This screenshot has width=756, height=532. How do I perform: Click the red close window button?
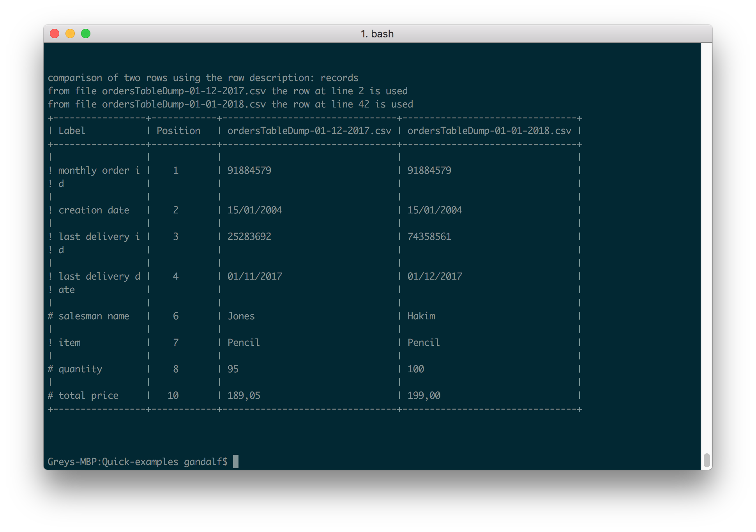click(55, 34)
